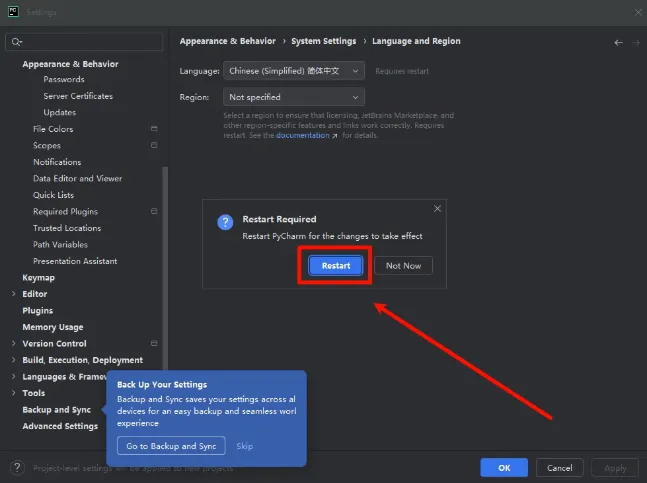Viewport: 647px width, 483px height.
Task: Click the settings tree vertical scrollbar
Action: click(165, 268)
